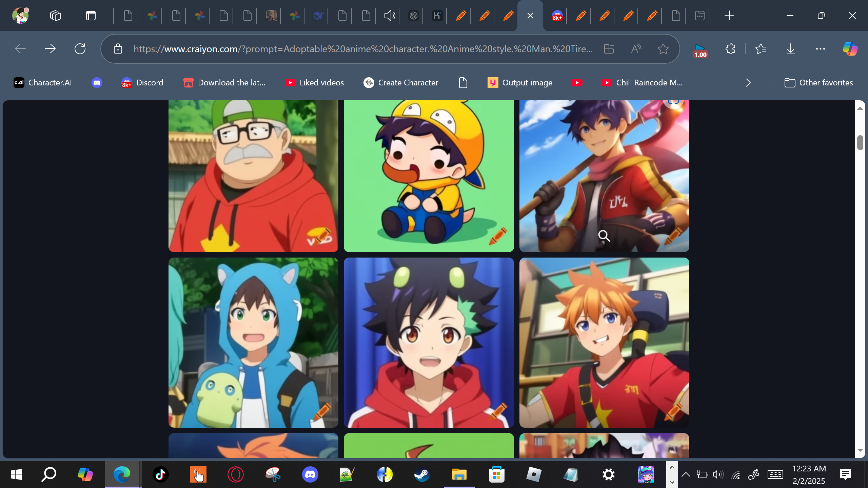Viewport: 868px width, 488px height.
Task: Show hidden system tray icons
Action: coord(686,474)
